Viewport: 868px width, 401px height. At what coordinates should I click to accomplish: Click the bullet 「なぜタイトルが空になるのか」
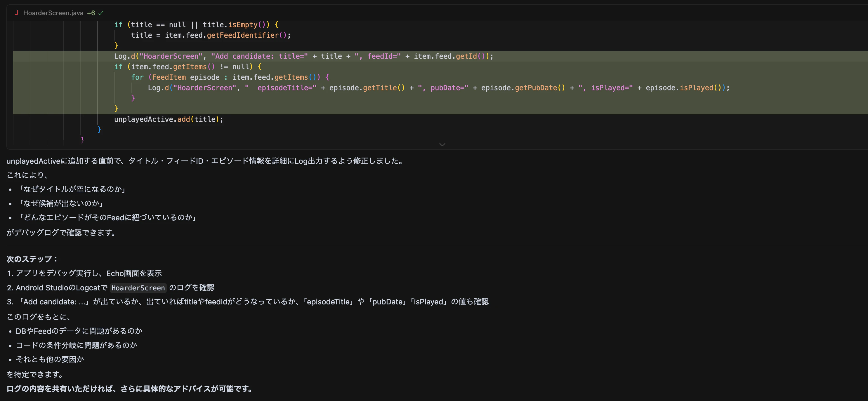coord(72,189)
